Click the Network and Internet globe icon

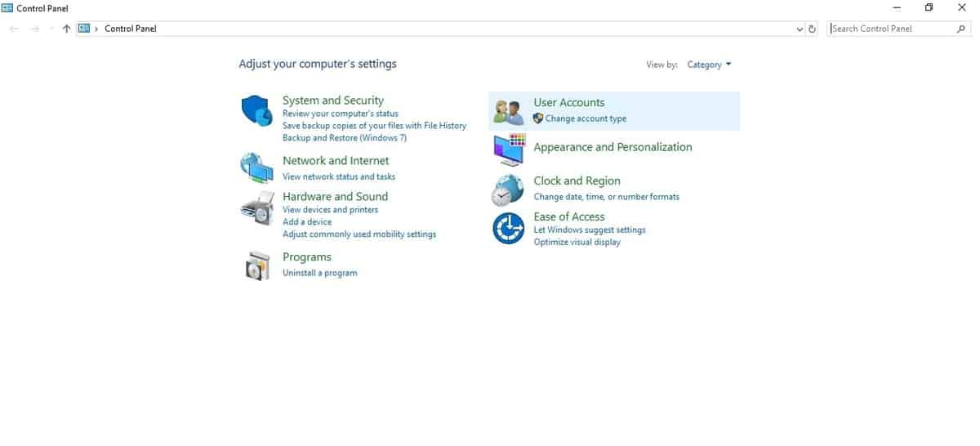pos(256,167)
